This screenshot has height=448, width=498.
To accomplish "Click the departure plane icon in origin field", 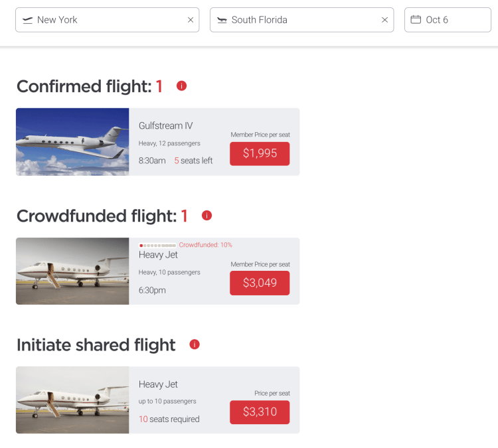I will click(27, 20).
